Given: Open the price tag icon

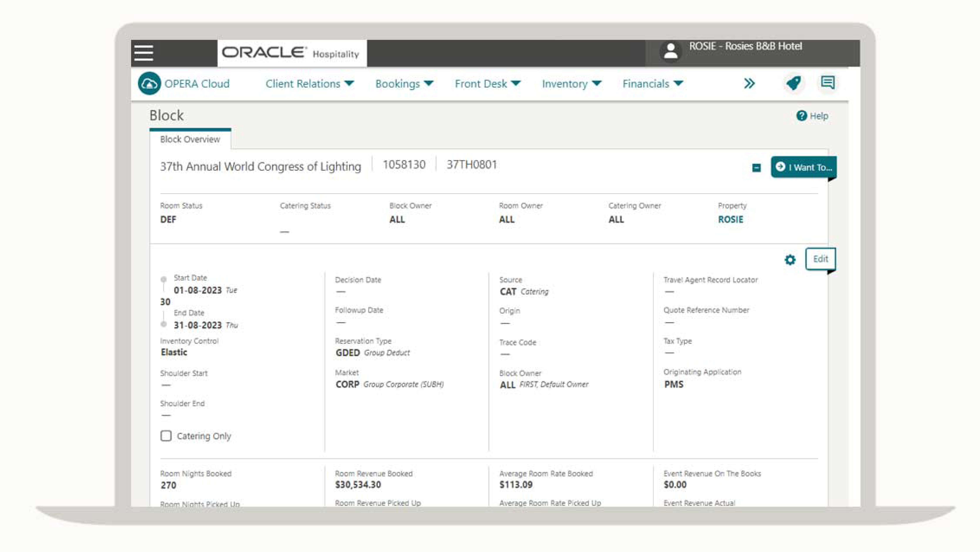Looking at the screenshot, I should [x=793, y=83].
